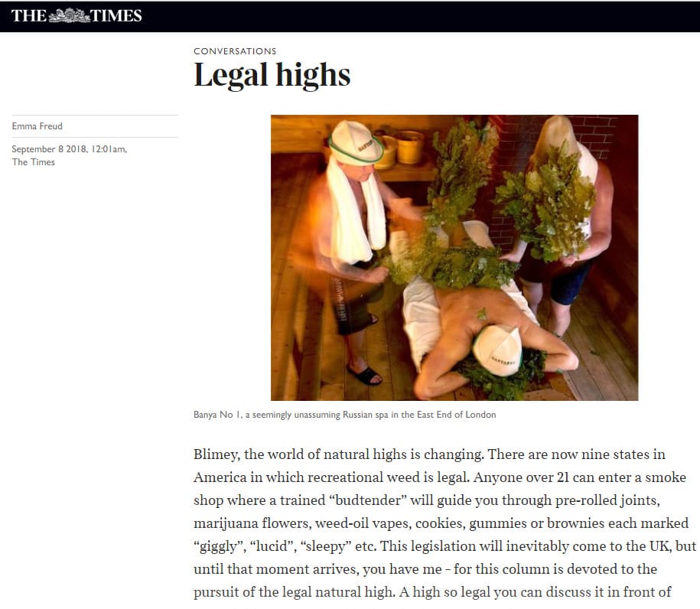Click the word 'giggly' in quoted list
Image resolution: width=700 pixels, height=609 pixels.
(218, 546)
